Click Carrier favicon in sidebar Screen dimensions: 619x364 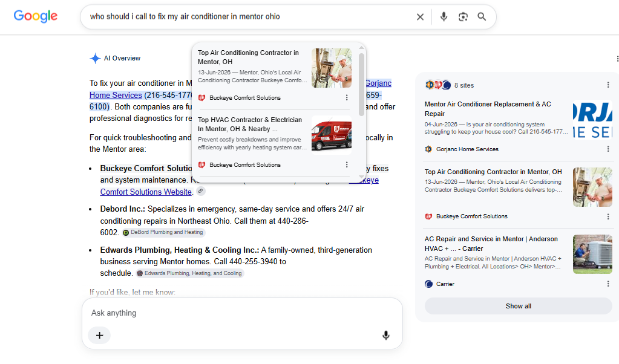click(x=428, y=284)
